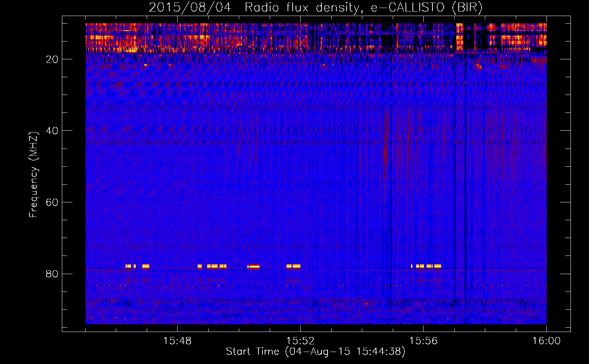The image size is (589, 364).
Task: Click the 60 MHz frequency tick label
Action: click(x=52, y=202)
